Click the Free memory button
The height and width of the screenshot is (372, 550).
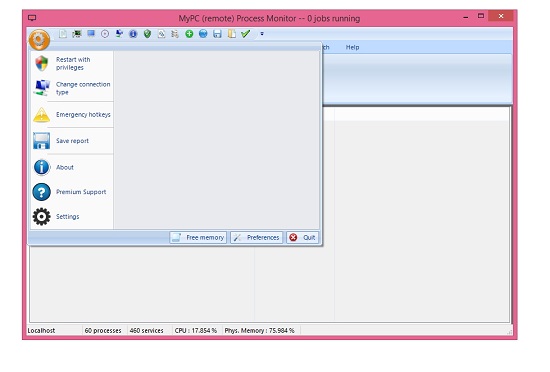coord(198,238)
